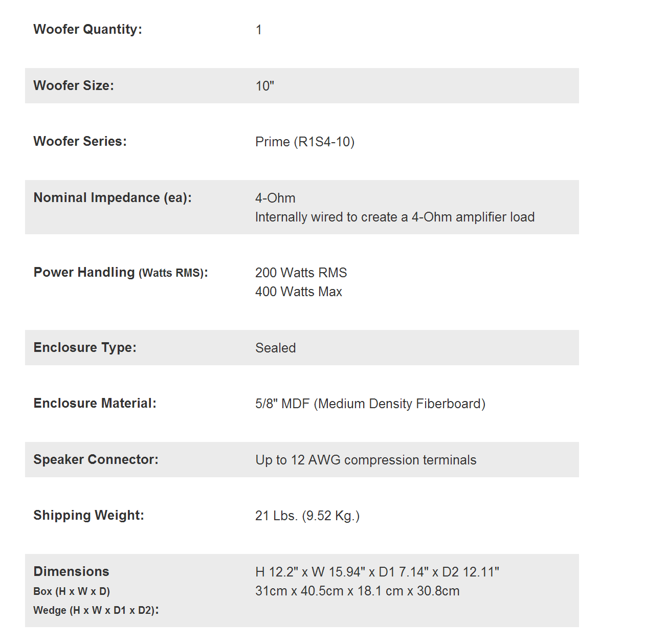Screen dimensions: 645x644
Task: Click the Woofer Quantity label
Action: point(87,30)
